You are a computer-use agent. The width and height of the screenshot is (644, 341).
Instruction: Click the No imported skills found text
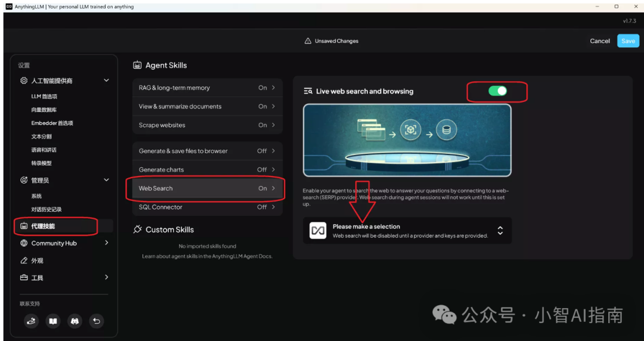tap(208, 246)
